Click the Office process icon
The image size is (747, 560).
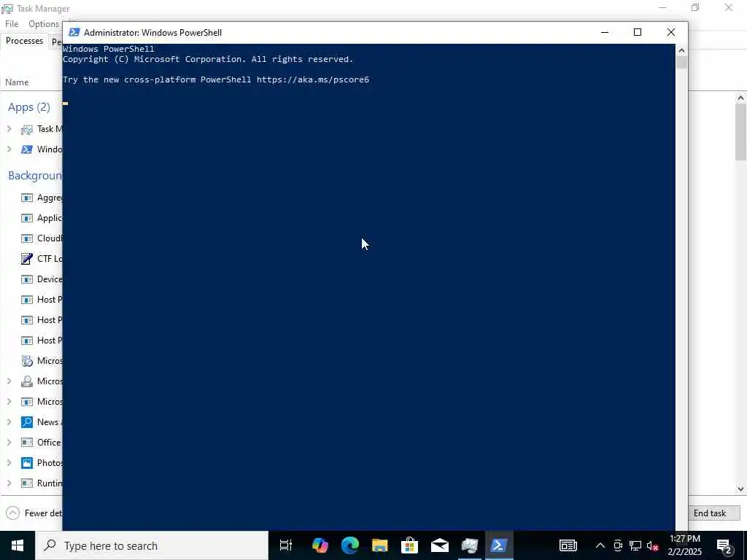[27, 443]
